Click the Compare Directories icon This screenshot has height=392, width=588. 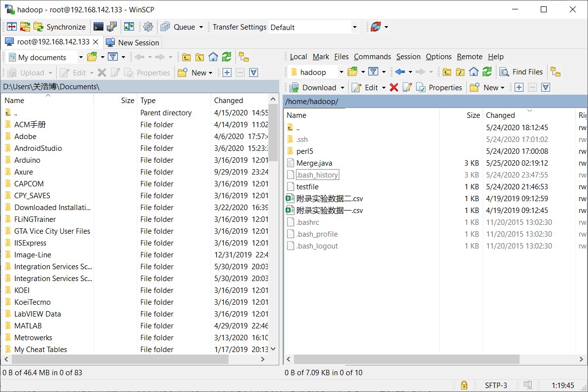[11, 27]
